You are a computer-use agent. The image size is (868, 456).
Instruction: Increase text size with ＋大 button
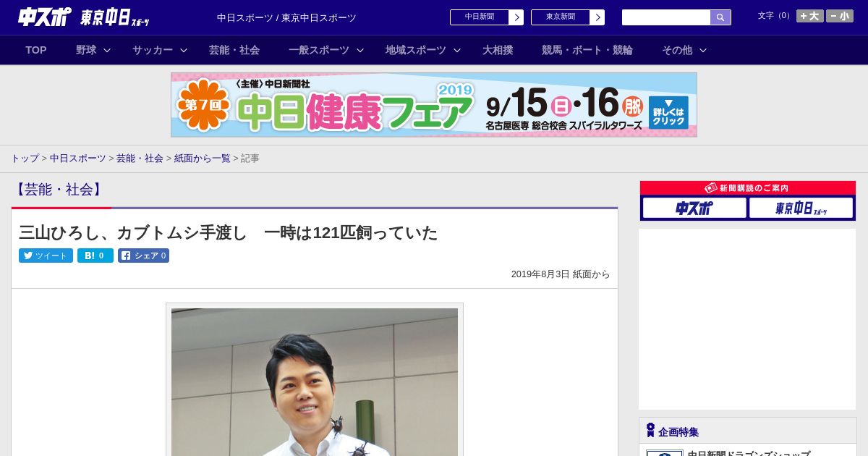click(x=809, y=16)
